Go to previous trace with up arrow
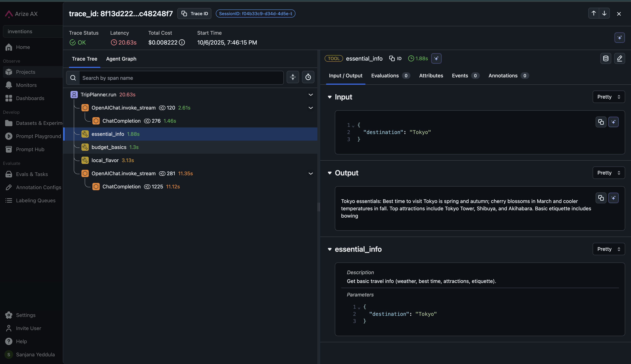The image size is (631, 364). (594, 14)
